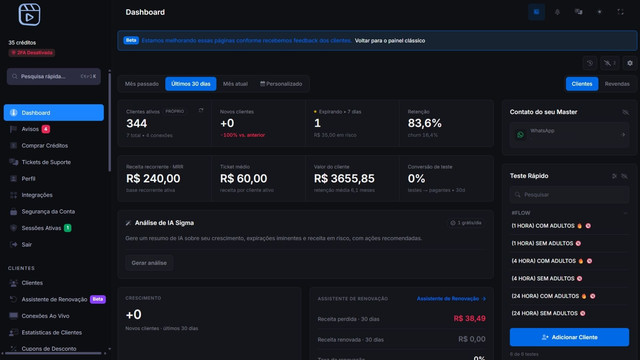This screenshot has height=360, width=640.
Task: Click the collapse icon in Teste Rápido header
Action: (614, 176)
